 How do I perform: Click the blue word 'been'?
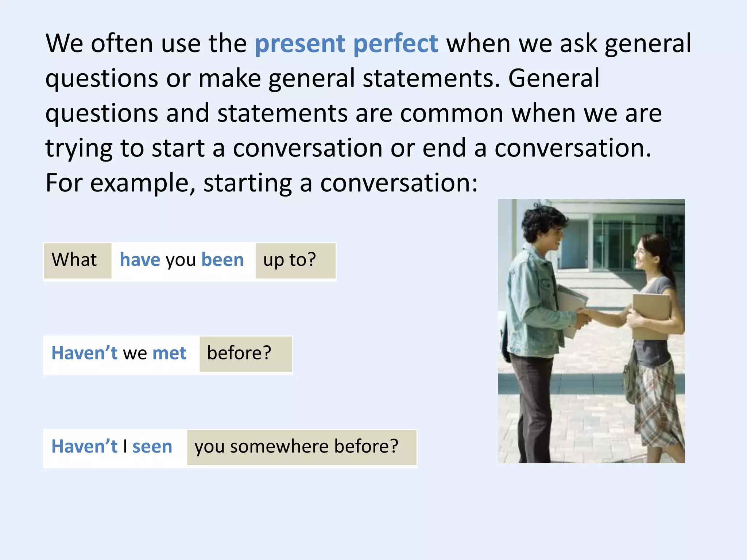(x=222, y=260)
